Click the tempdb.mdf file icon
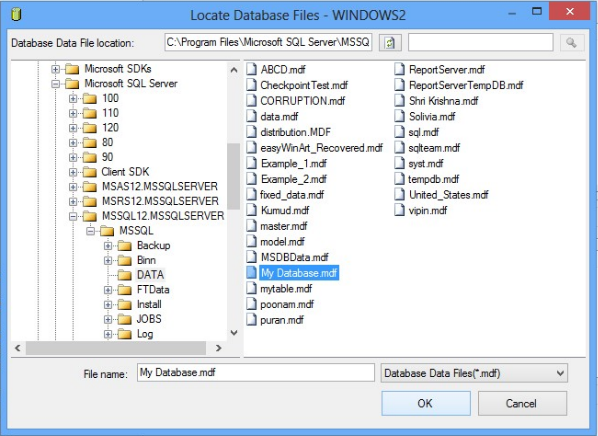This screenshot has width=598, height=436. pyautogui.click(x=399, y=179)
